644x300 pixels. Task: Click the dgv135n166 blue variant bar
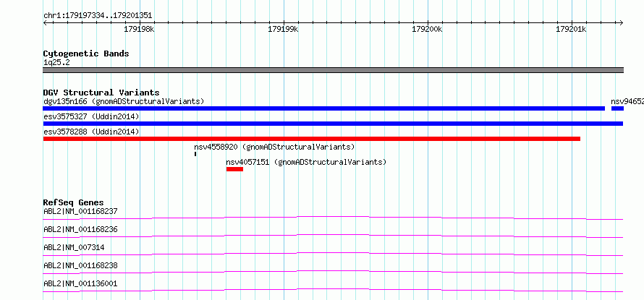323,108
